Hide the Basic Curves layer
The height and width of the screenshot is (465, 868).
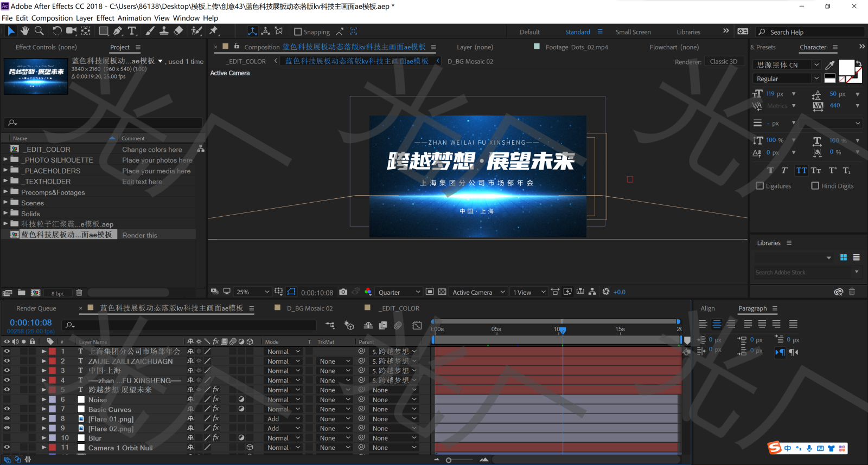[x=7, y=409]
